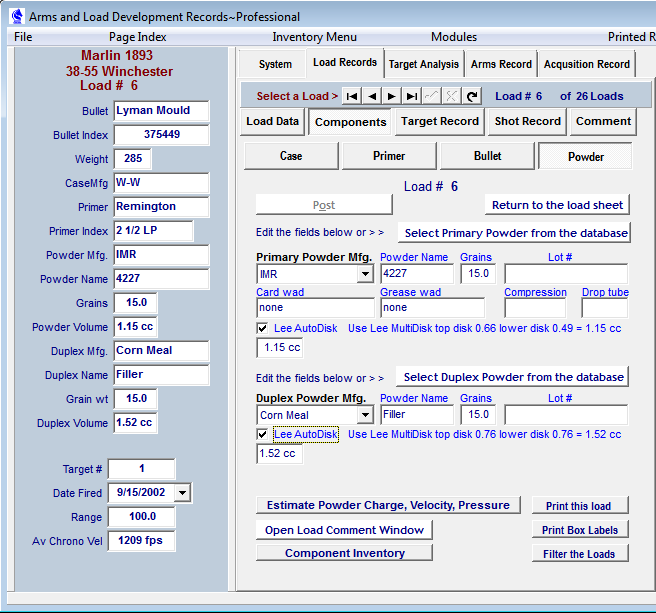Image resolution: width=656 pixels, height=613 pixels.
Task: Click Print this load button
Action: (580, 506)
